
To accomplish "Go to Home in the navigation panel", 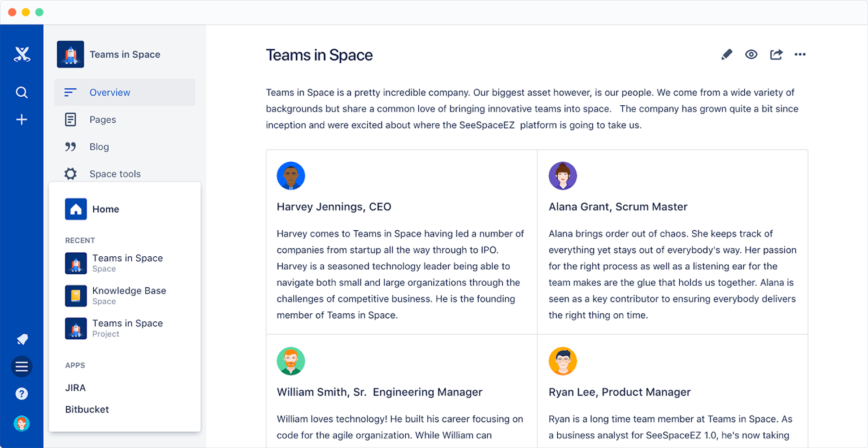I will coord(106,209).
